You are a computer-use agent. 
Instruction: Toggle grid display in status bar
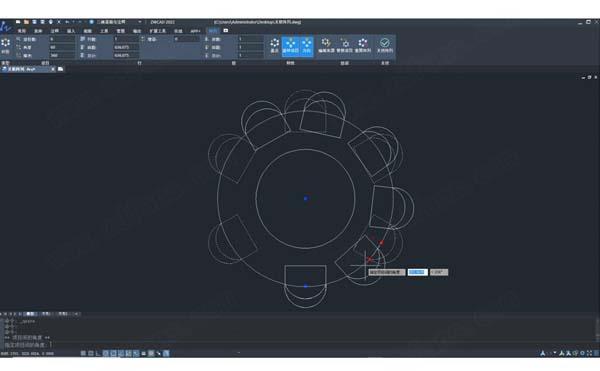coord(91,353)
